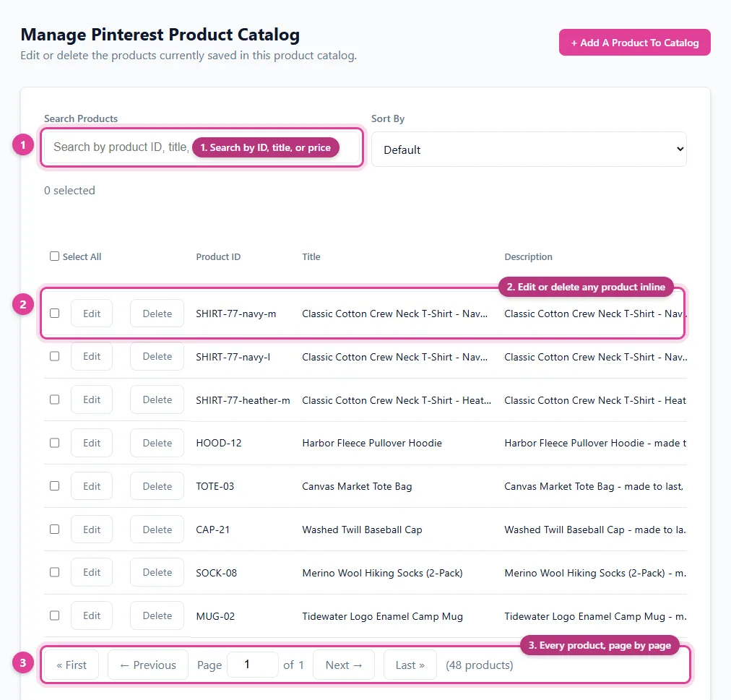
Task: Click the SHIRT-77-navy-m product ID
Action: pyautogui.click(x=236, y=314)
